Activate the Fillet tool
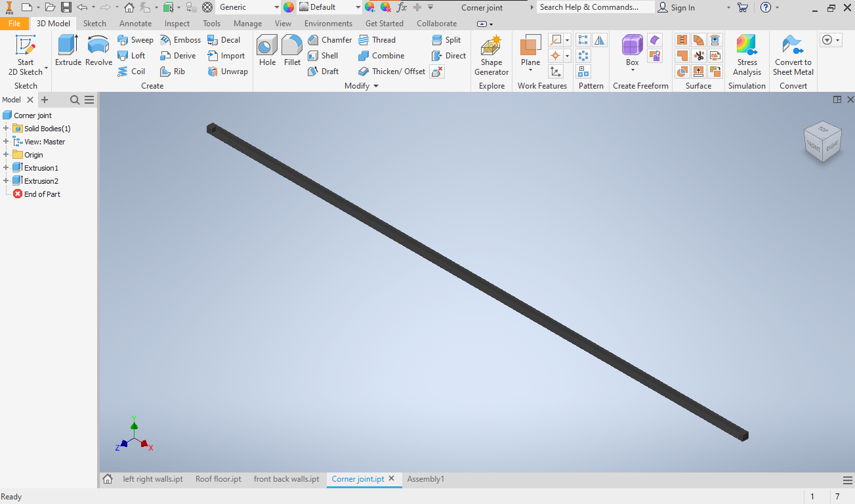The width and height of the screenshot is (855, 504). coord(292,51)
